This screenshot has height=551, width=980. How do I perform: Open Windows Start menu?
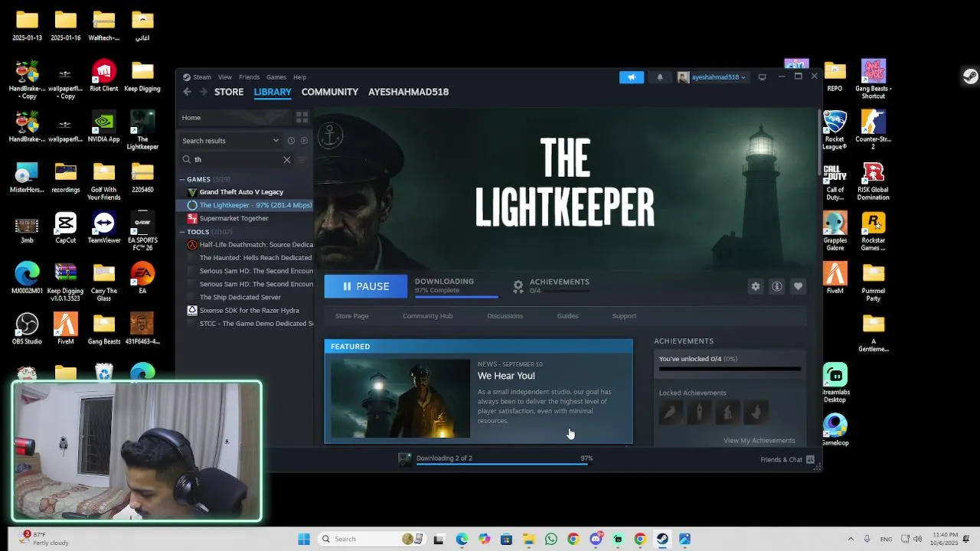click(x=304, y=539)
